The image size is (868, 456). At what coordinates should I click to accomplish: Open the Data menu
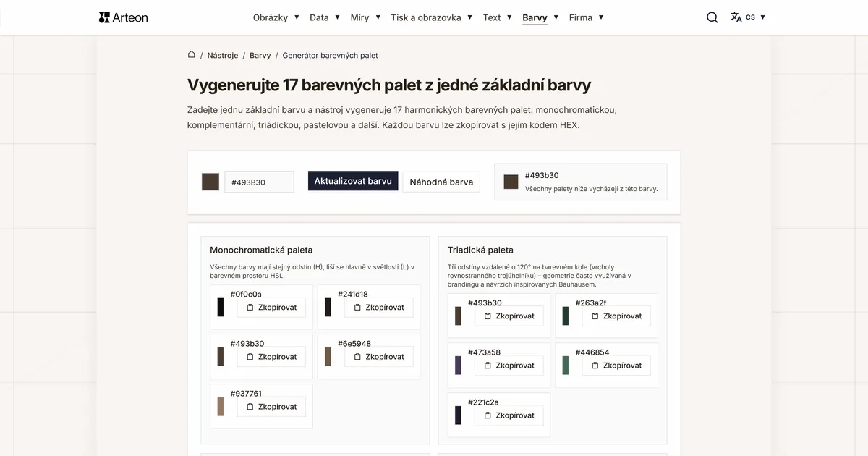[x=319, y=17]
